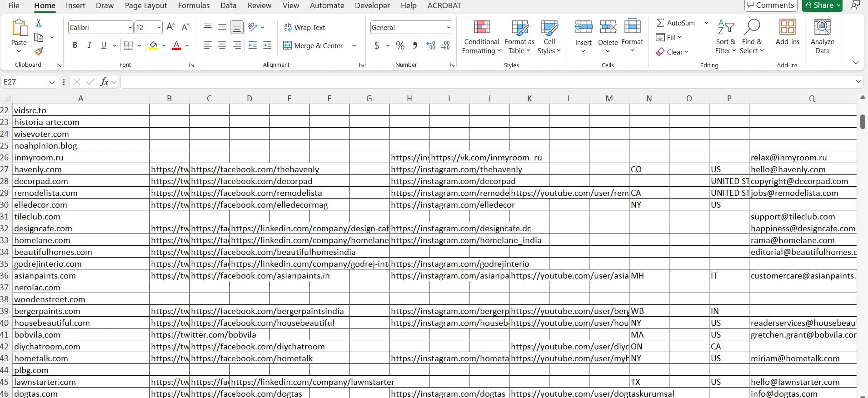Click the Share button

[x=822, y=5]
